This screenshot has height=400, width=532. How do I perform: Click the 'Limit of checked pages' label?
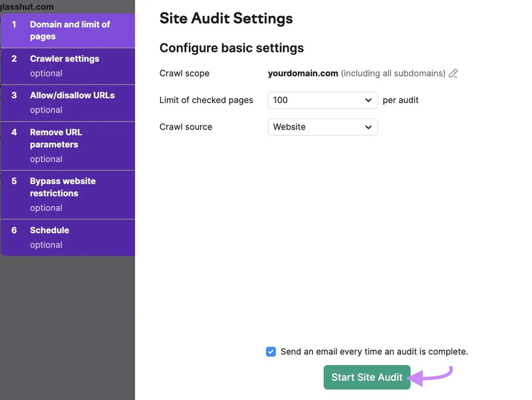[206, 100]
